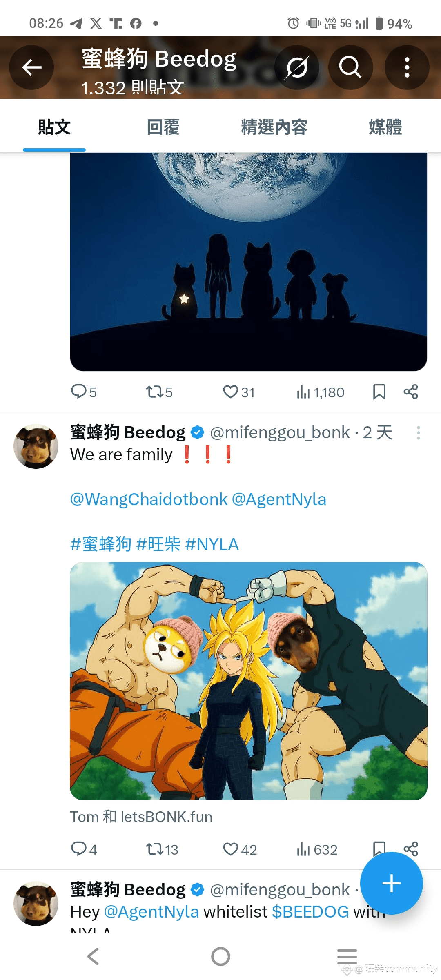Open the Dragon Ball style fusion image
441x980 pixels.
click(249, 681)
